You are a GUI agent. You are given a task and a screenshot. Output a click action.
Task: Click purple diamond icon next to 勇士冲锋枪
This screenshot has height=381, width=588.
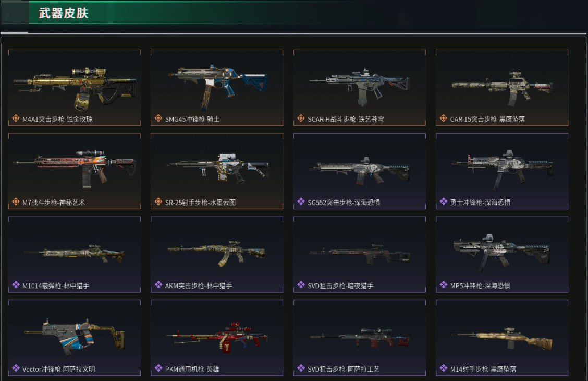[443, 201]
